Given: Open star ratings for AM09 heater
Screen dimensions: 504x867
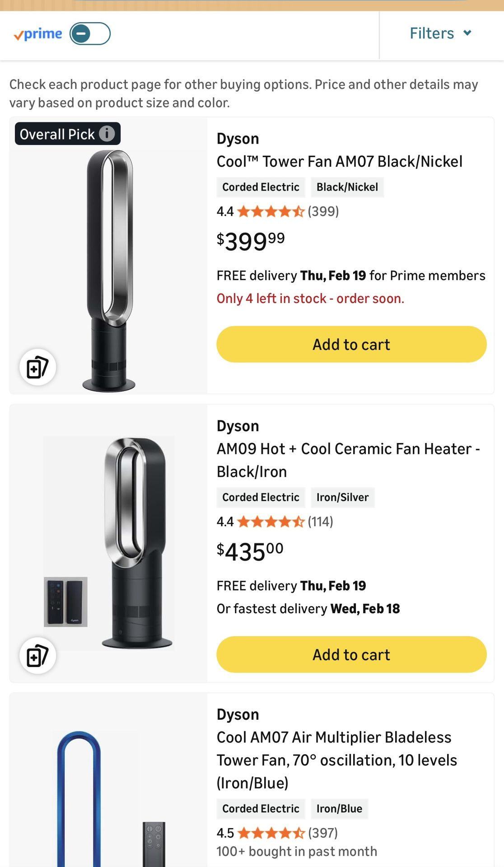Looking at the screenshot, I should [271, 522].
